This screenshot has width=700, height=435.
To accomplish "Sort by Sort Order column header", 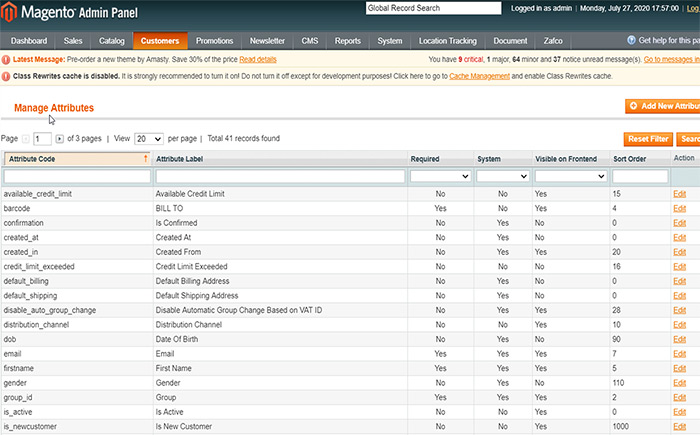I will (629, 159).
